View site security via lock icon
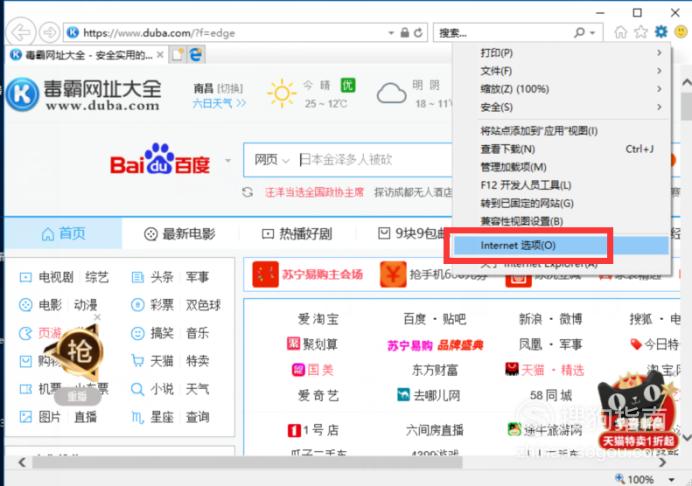This screenshot has height=486, width=692. coord(404,33)
